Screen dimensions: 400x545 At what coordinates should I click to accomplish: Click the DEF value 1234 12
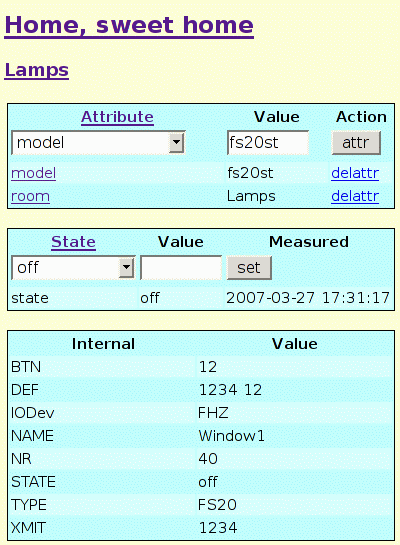click(x=230, y=390)
